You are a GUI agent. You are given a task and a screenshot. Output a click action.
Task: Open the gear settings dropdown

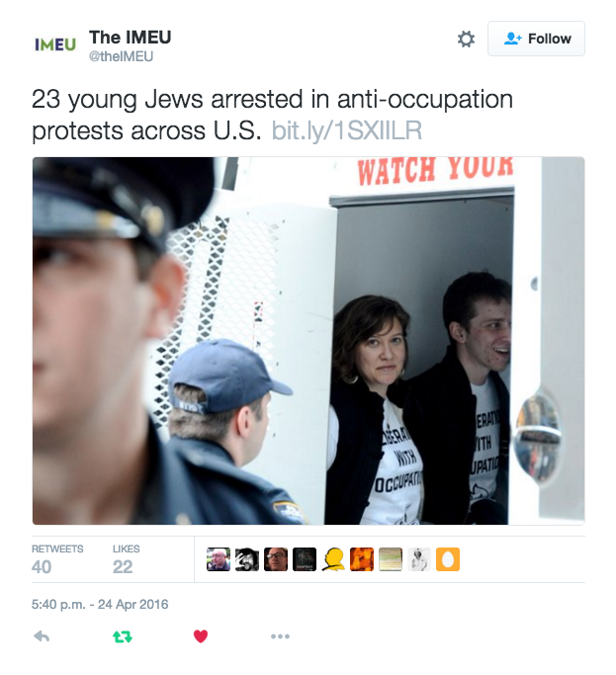tap(466, 39)
